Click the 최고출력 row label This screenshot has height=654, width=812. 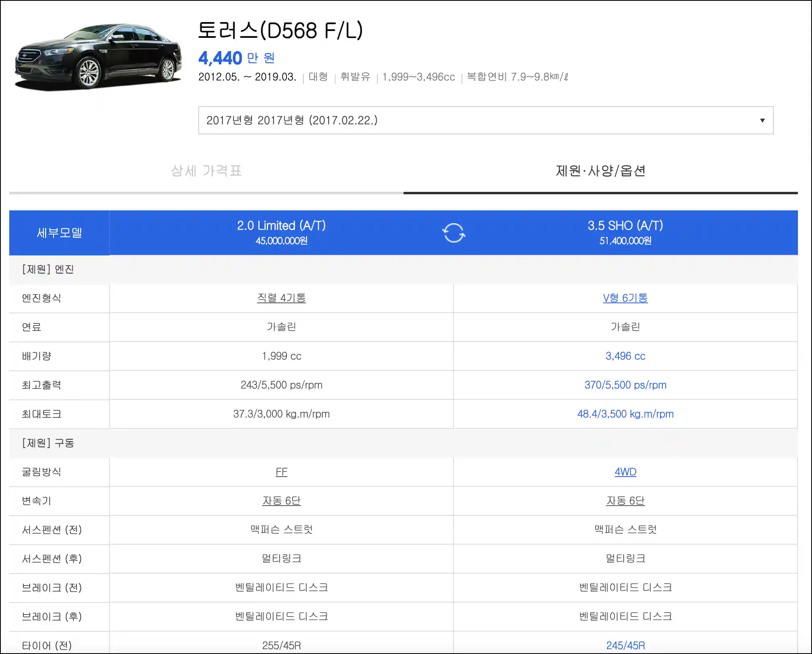[x=41, y=385]
